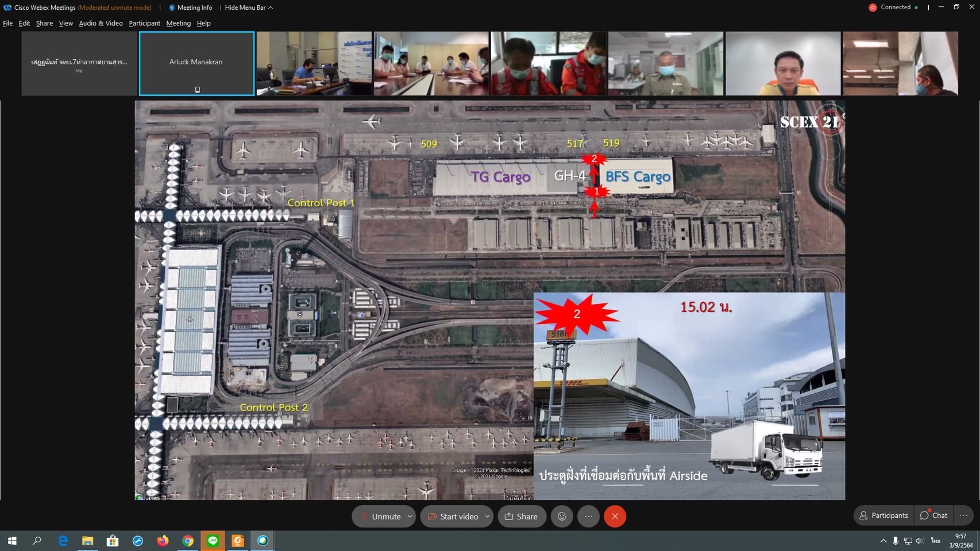Expand audio options arrow next to Unmute
The image size is (980, 551).
410,516
